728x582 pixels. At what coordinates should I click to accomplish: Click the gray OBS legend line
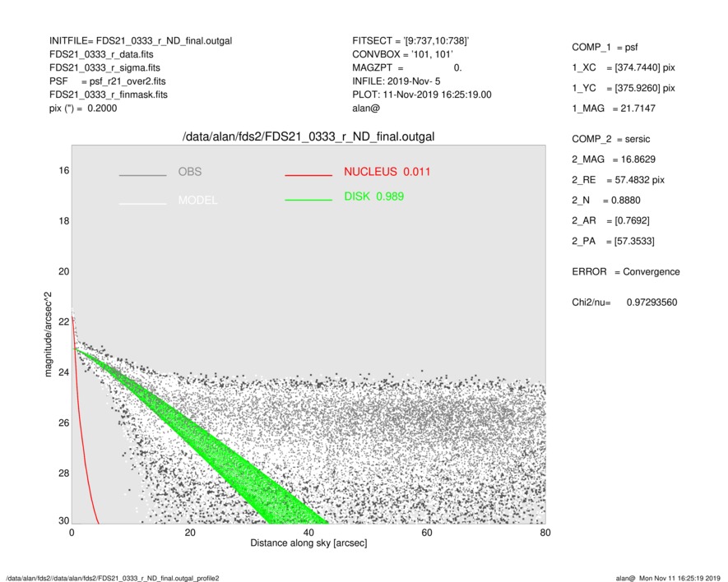pos(142,175)
